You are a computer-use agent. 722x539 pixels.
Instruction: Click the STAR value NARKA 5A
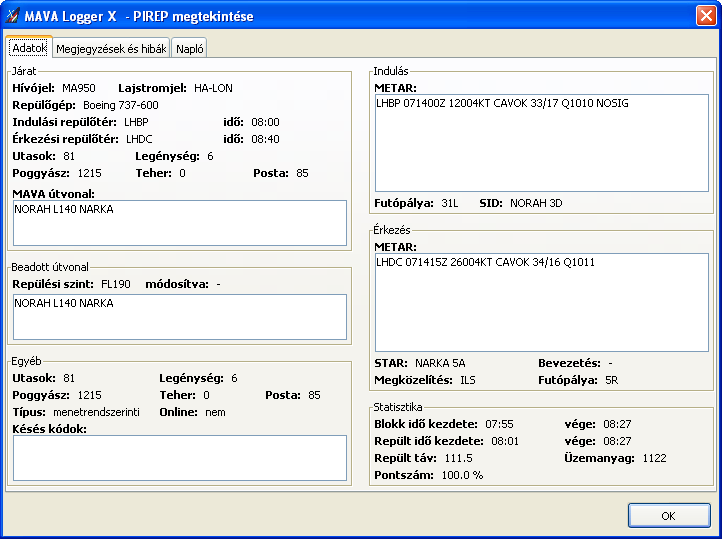[440, 363]
